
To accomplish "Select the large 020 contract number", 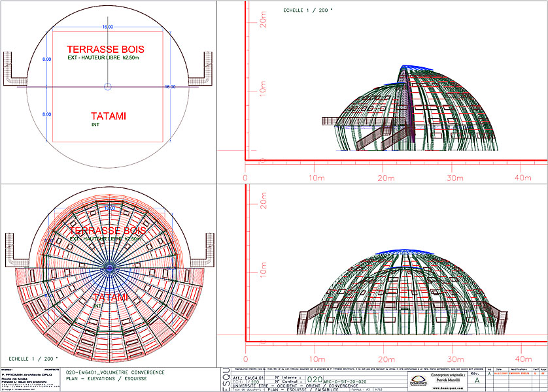I will click(x=315, y=379).
